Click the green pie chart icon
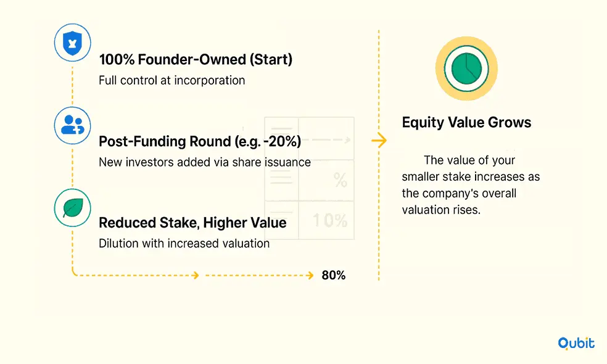 click(466, 68)
